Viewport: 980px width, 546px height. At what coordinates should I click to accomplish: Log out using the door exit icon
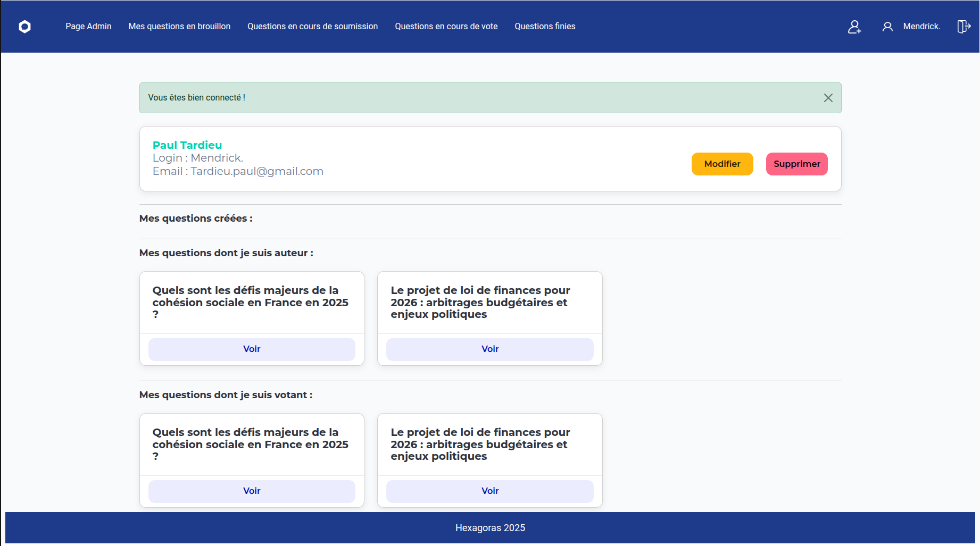coord(964,27)
